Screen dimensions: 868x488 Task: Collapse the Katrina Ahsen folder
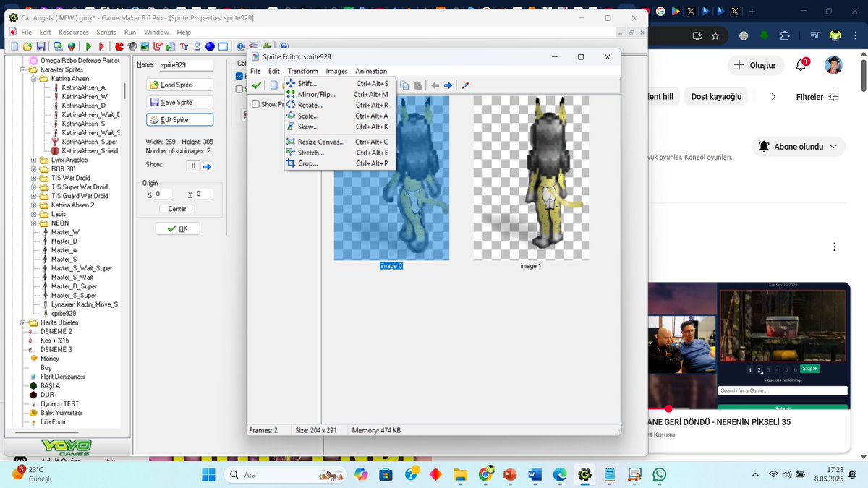point(34,79)
